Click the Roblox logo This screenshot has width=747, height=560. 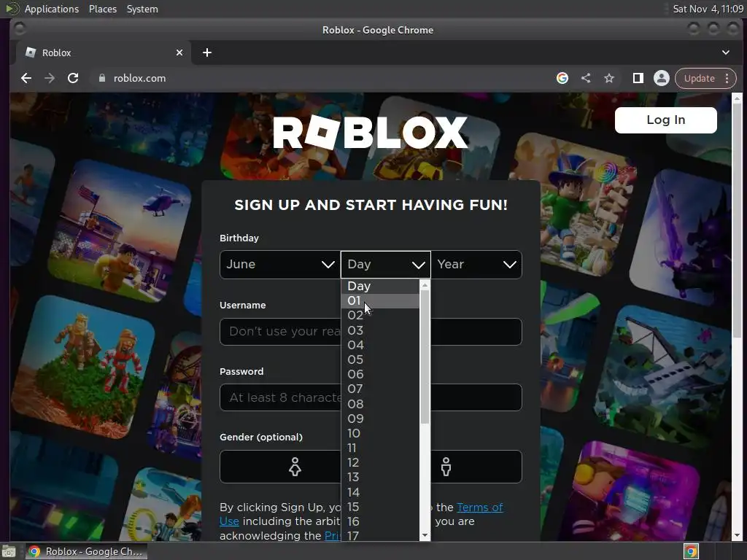coord(371,133)
